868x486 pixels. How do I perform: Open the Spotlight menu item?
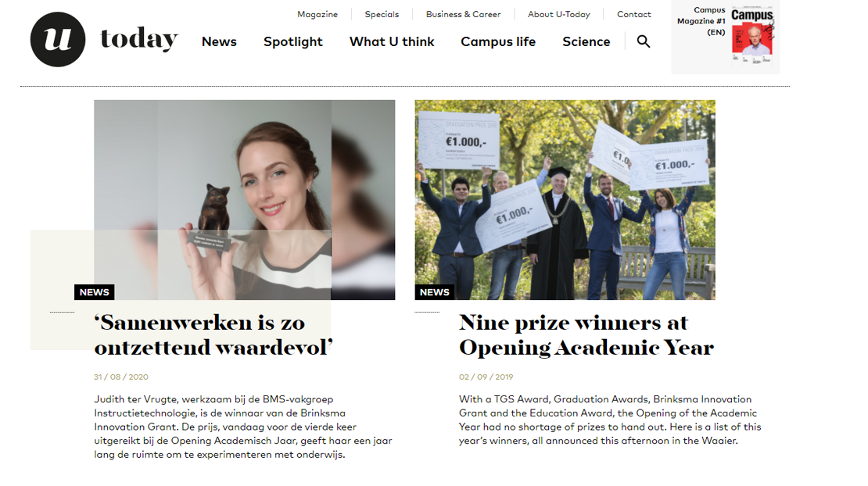coord(292,41)
